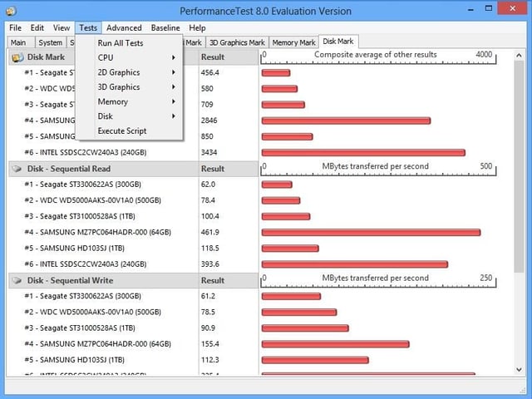Viewport: 532px width, 399px height.
Task: Expand the CPU submenu
Action: pos(130,57)
